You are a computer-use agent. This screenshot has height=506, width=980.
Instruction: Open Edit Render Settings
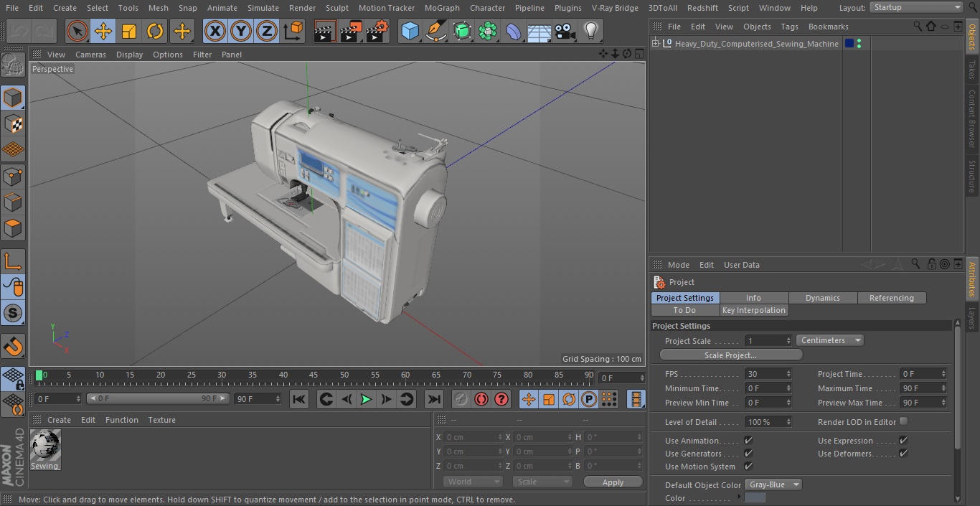click(377, 31)
